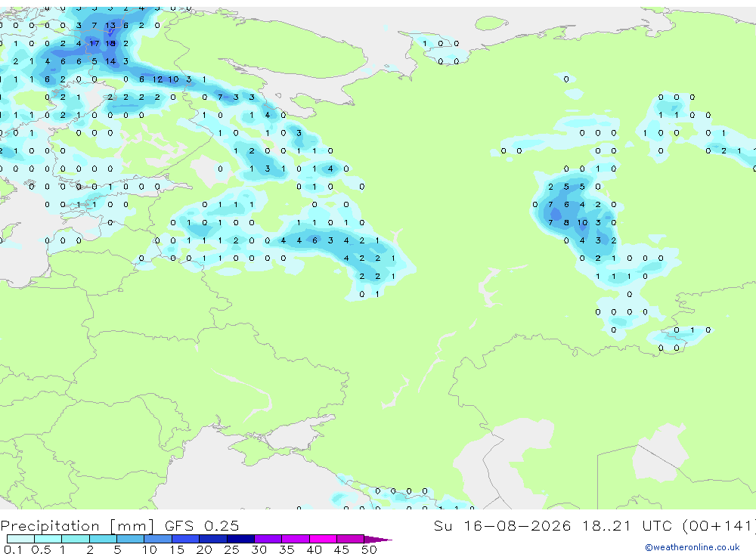Pick the 25–30 mm legend color swatch
The height and width of the screenshot is (554, 756).
(240, 539)
